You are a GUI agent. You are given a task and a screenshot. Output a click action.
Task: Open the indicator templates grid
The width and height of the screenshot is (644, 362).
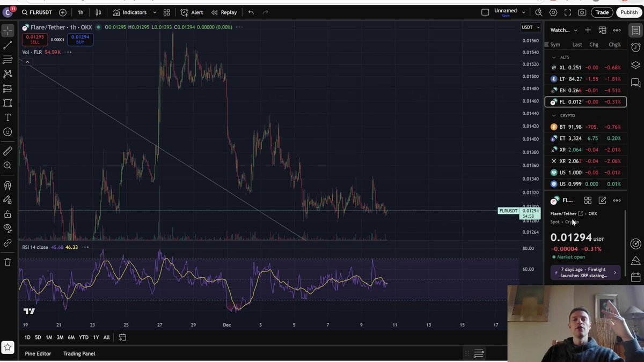coord(167,12)
